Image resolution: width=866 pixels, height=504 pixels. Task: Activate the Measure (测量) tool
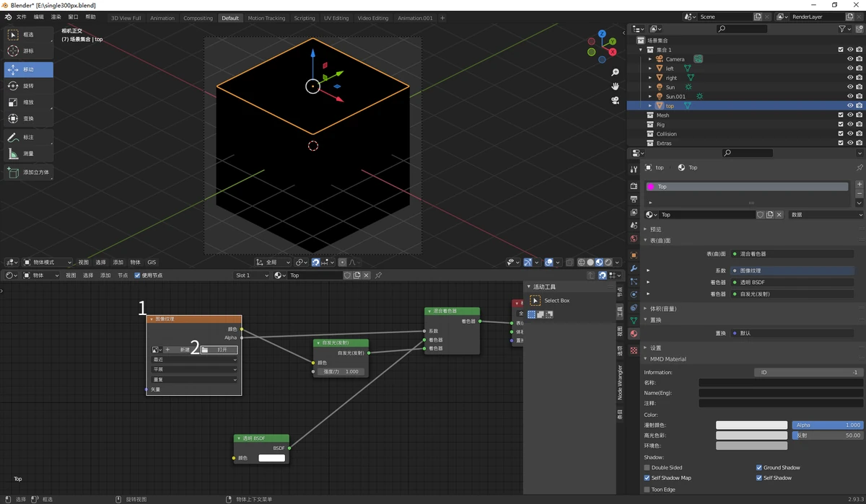[x=28, y=154]
